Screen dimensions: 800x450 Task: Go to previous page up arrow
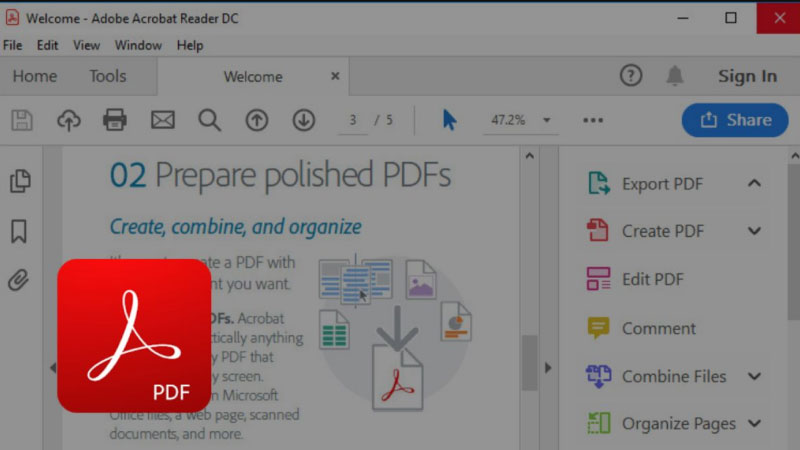pos(257,120)
